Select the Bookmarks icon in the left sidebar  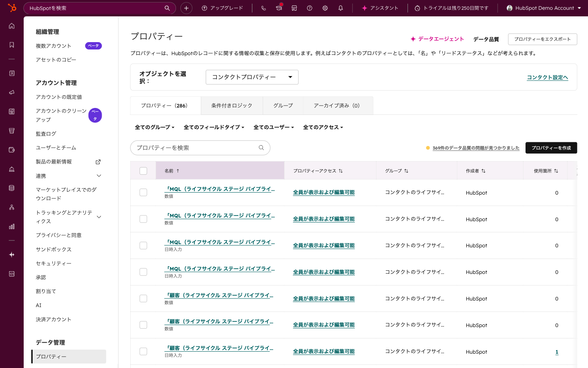[x=11, y=45]
